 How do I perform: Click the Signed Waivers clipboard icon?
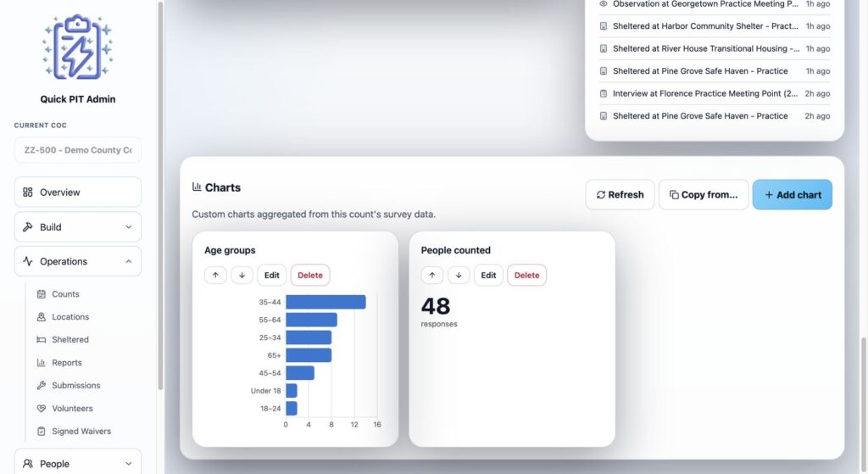(x=41, y=431)
